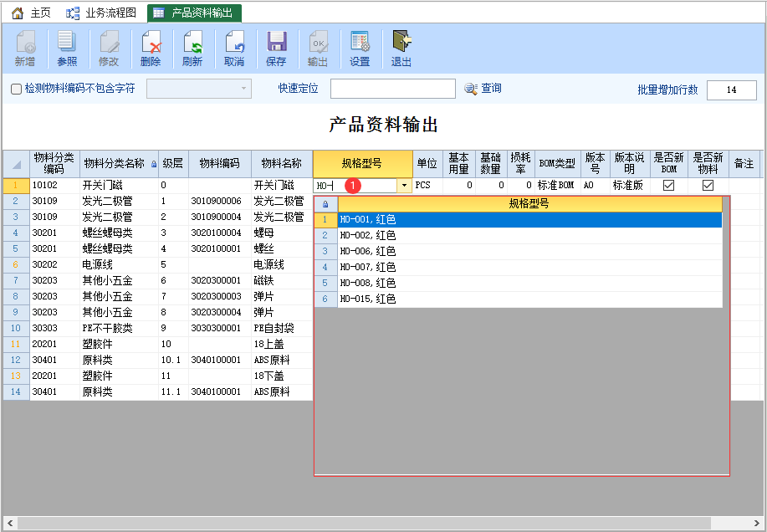Screen dimensions: 767x532
Task: Click the 磁铁 material name cell
Action: coord(282,281)
